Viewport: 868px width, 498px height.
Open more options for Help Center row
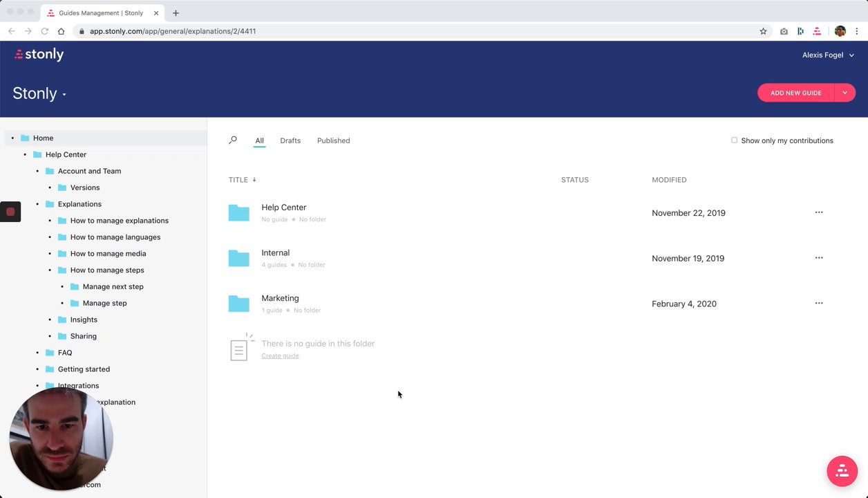click(x=819, y=212)
